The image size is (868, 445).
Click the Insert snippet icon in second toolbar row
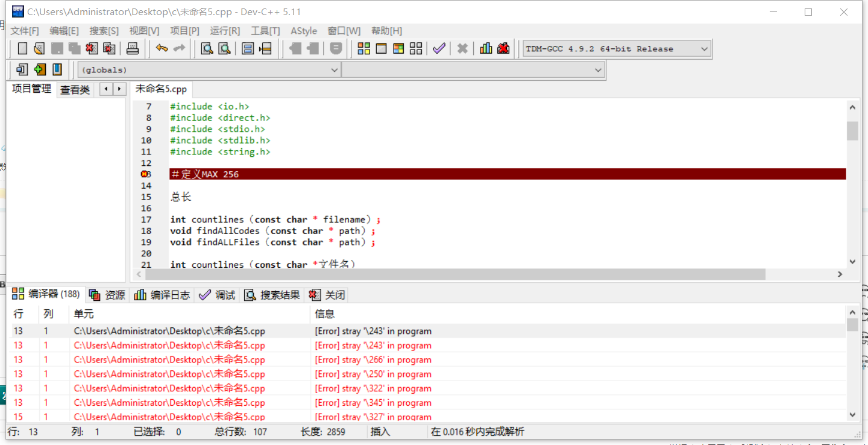tap(22, 69)
